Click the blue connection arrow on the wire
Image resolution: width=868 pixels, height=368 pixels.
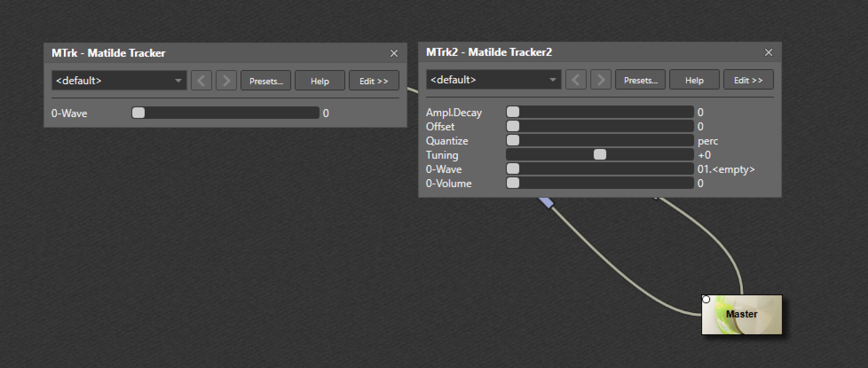tap(547, 202)
